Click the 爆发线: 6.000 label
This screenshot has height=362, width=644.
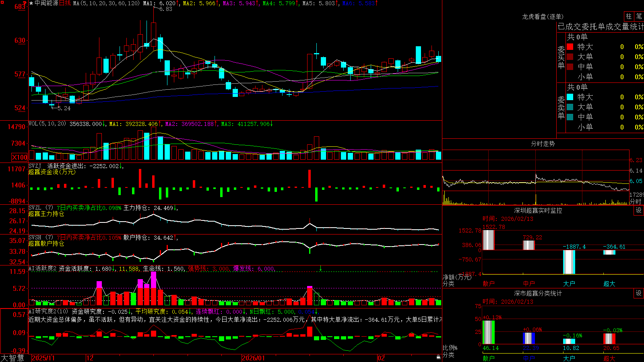(x=254, y=269)
